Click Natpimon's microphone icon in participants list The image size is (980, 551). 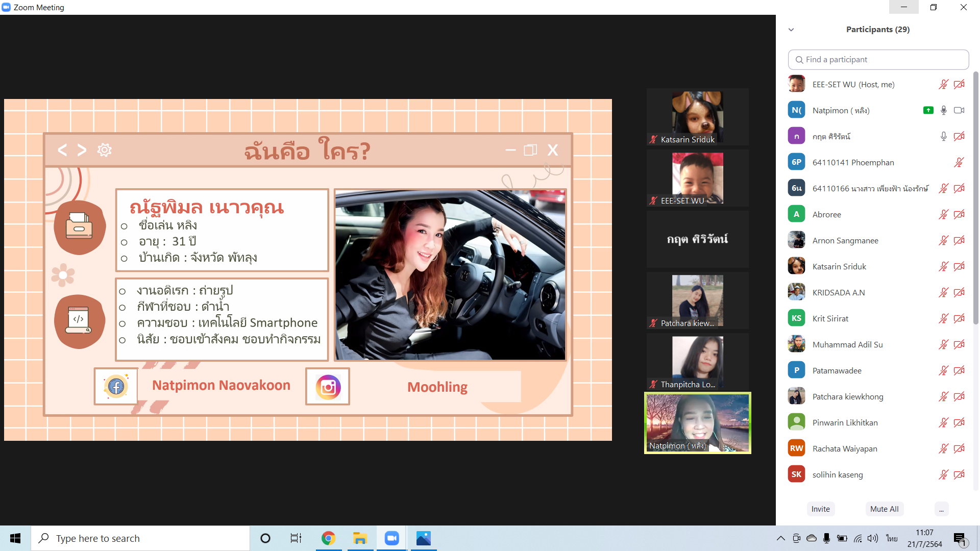(943, 110)
